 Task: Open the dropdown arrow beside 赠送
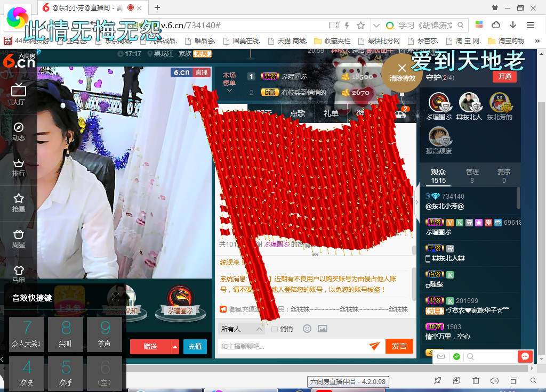point(175,347)
